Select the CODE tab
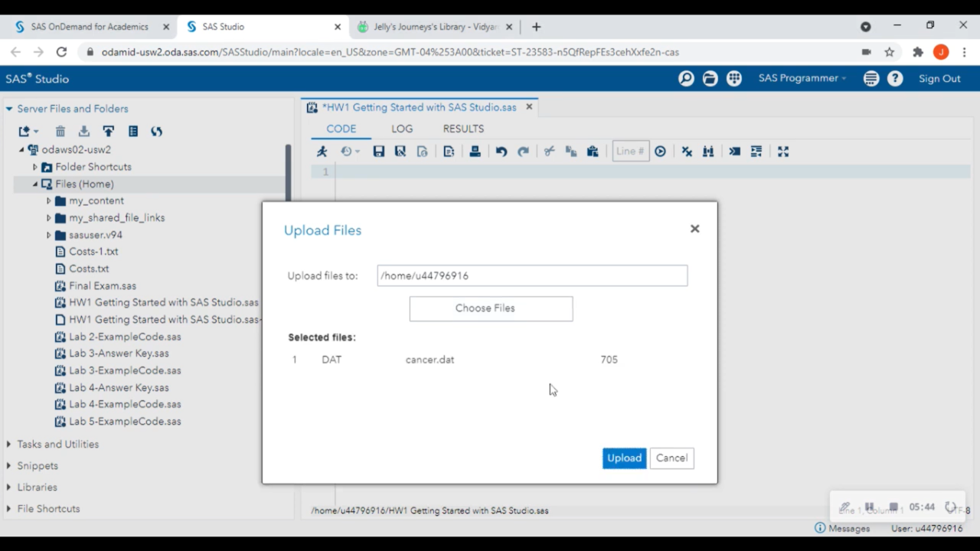 pyautogui.click(x=341, y=129)
